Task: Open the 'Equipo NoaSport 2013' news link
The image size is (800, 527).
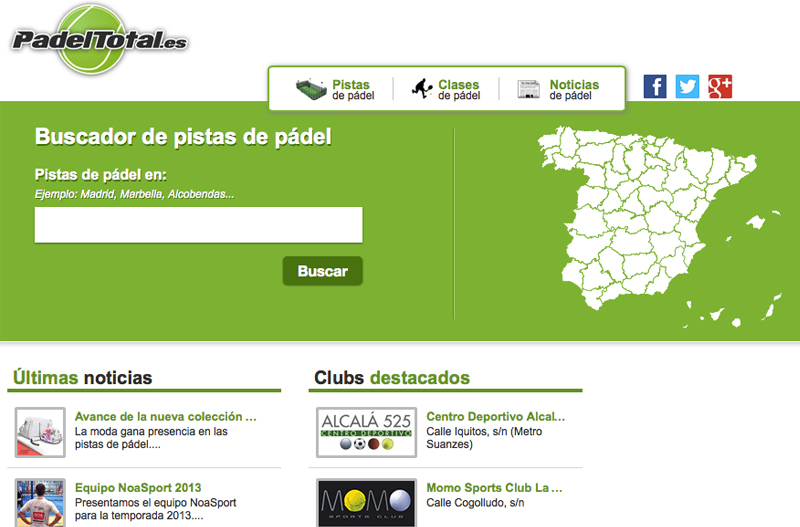Action: pyautogui.click(x=139, y=488)
